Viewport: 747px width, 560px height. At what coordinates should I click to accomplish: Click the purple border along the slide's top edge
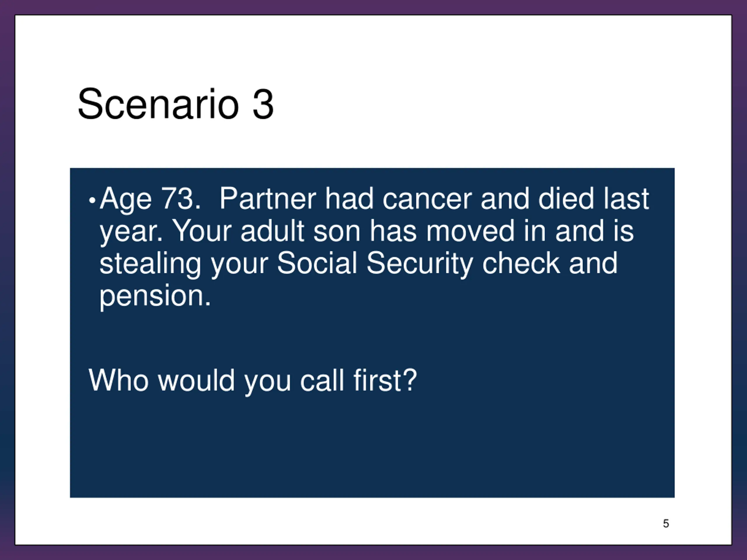point(371,7)
